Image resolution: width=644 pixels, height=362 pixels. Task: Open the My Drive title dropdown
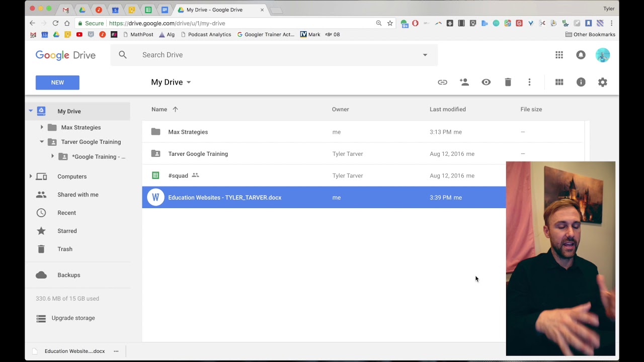click(171, 82)
